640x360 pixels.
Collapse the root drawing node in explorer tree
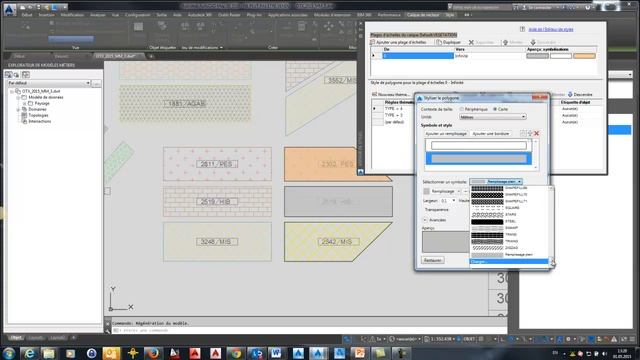click(x=12, y=91)
